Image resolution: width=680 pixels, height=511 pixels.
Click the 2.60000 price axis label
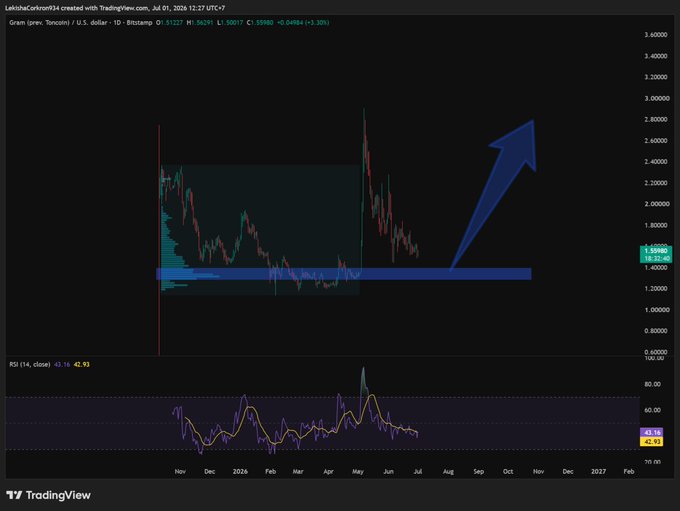(656, 141)
